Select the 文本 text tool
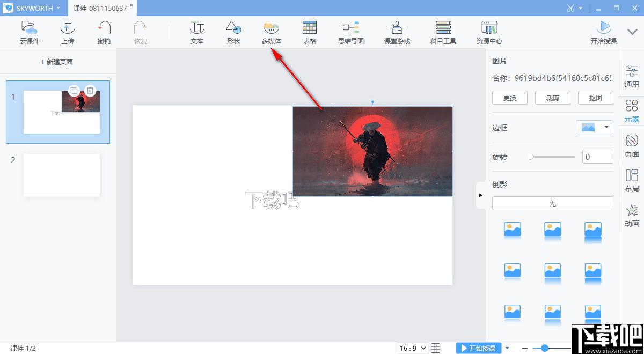644x354 pixels. [x=197, y=32]
